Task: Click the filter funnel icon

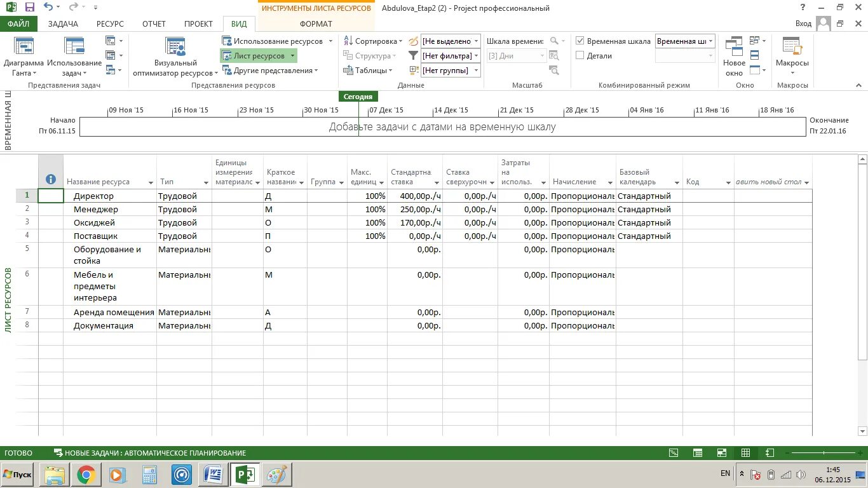Action: 414,56
